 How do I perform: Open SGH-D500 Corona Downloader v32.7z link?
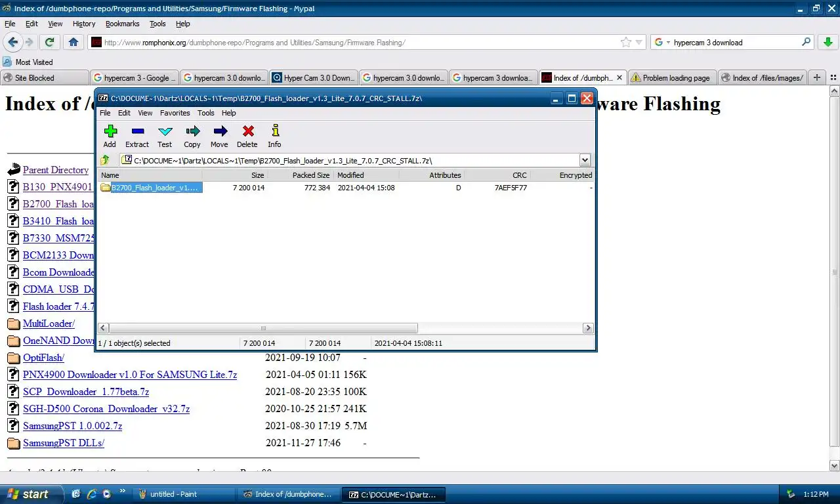[x=106, y=409]
